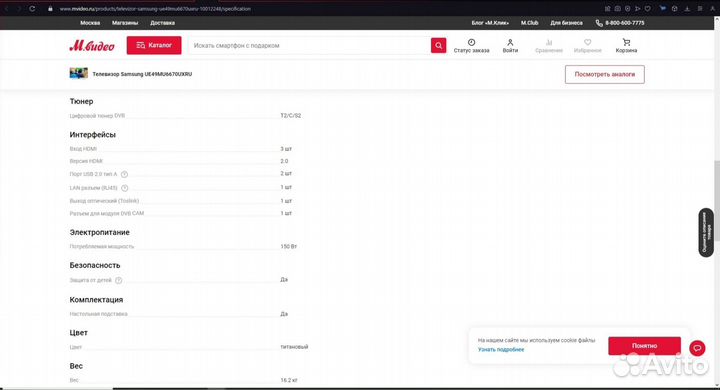Click the T2/C/S2 tuner value
The height and width of the screenshot is (390, 720).
tap(291, 116)
